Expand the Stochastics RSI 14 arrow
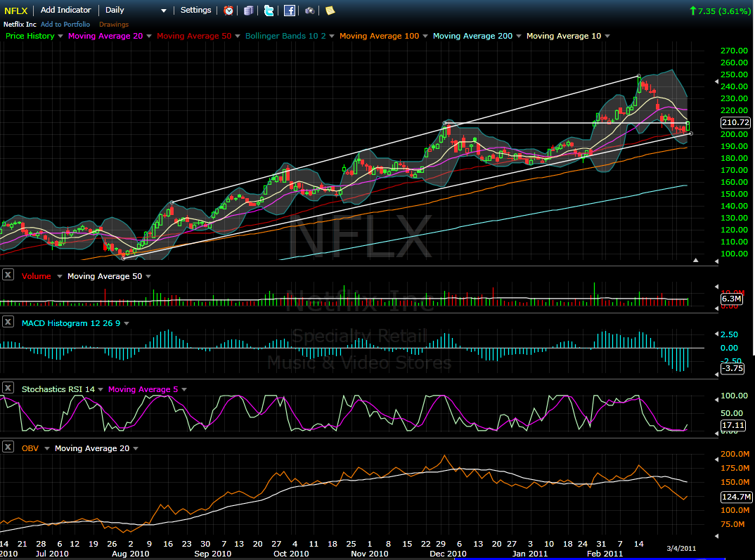The width and height of the screenshot is (755, 560). (101, 389)
